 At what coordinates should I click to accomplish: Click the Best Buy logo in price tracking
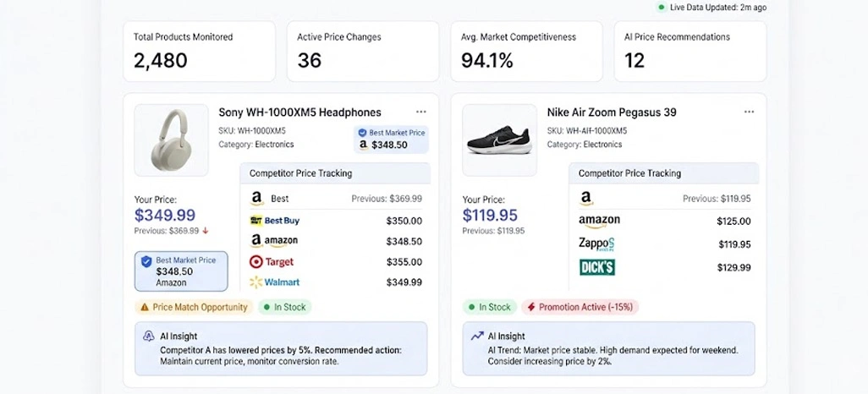tap(275, 221)
